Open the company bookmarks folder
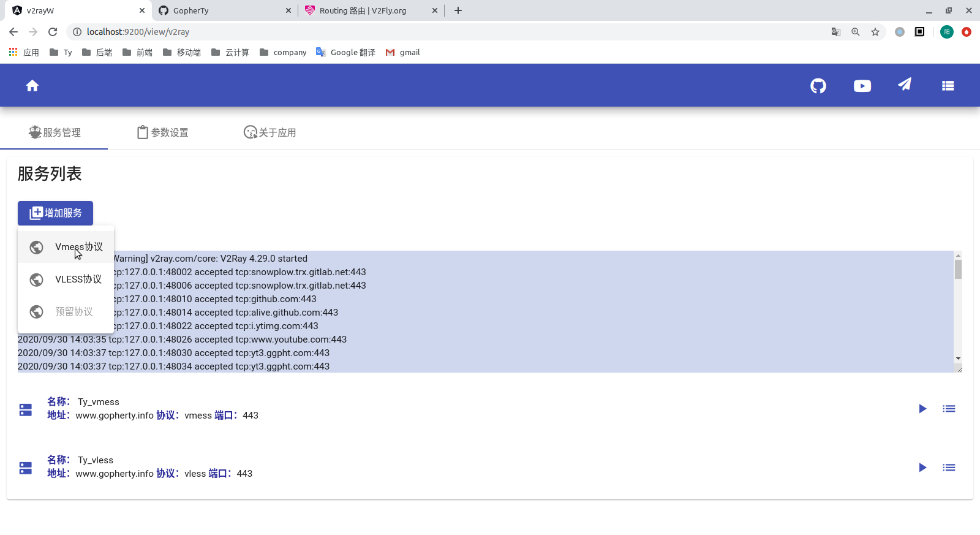The image size is (980, 535). pyautogui.click(x=283, y=53)
